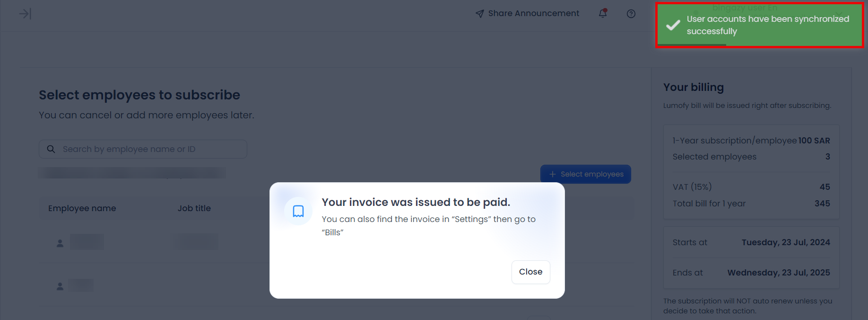Select the first employee's avatar icon

pos(60,243)
